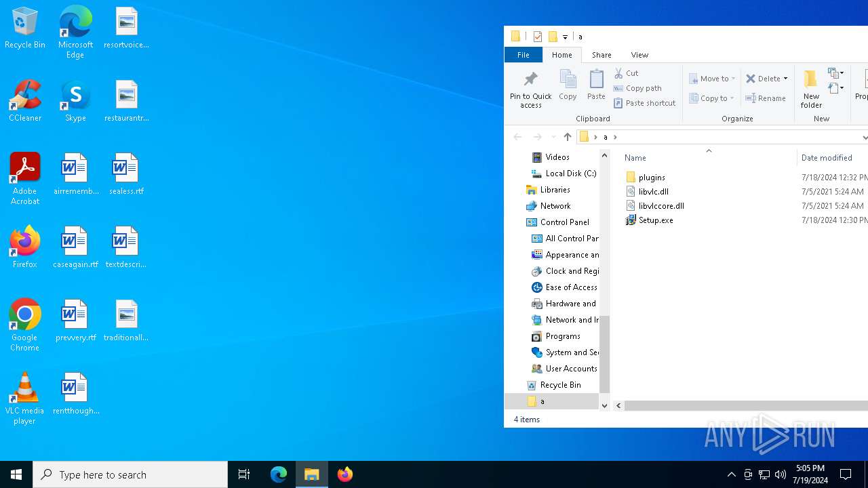This screenshot has width=868, height=488.
Task: Click the Forward navigation arrow
Action: (x=537, y=137)
